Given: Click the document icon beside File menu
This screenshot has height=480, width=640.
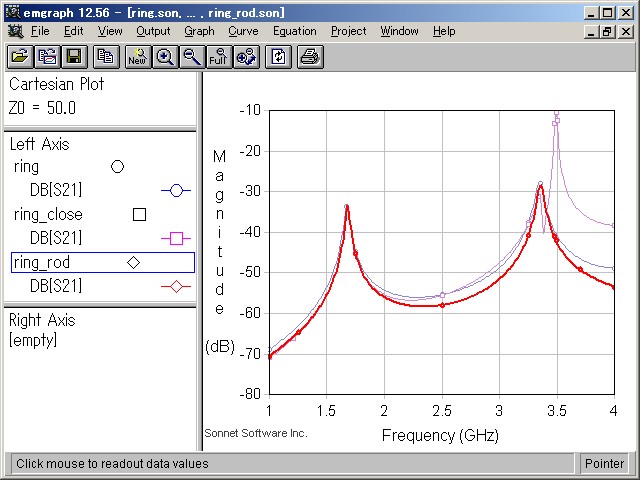Looking at the screenshot, I should 16,31.
